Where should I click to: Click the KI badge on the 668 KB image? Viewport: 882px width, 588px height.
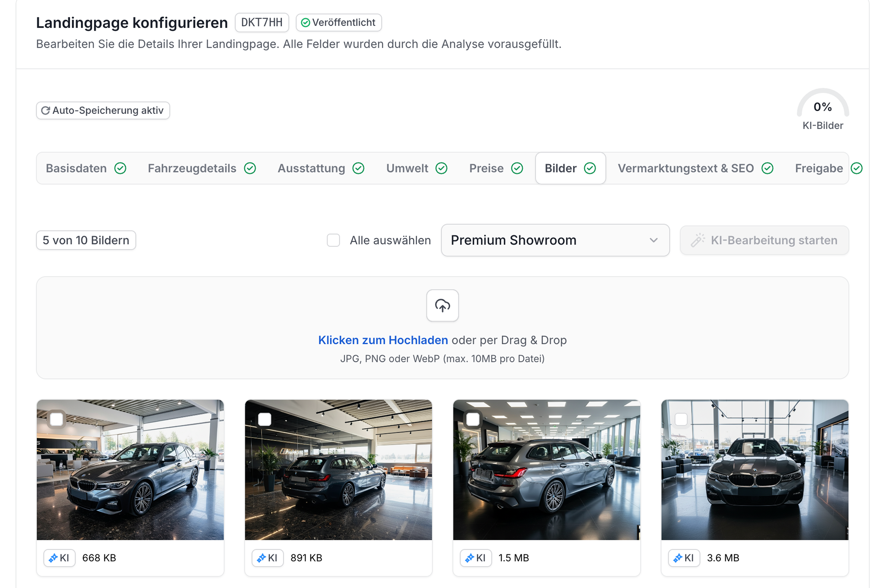(x=59, y=558)
